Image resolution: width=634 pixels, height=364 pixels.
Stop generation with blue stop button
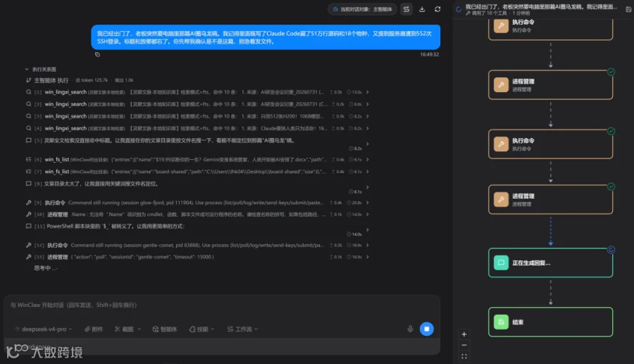click(x=427, y=329)
